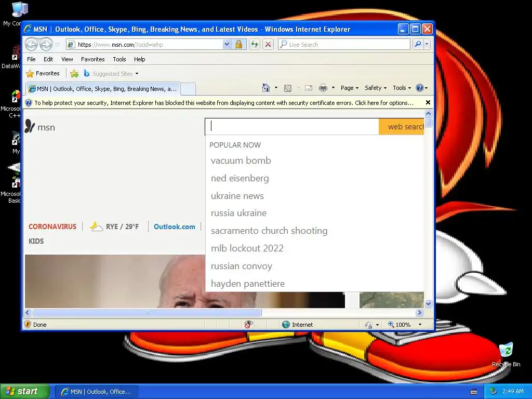Open the View menu
This screenshot has width=532, height=399.
pyautogui.click(x=67, y=59)
